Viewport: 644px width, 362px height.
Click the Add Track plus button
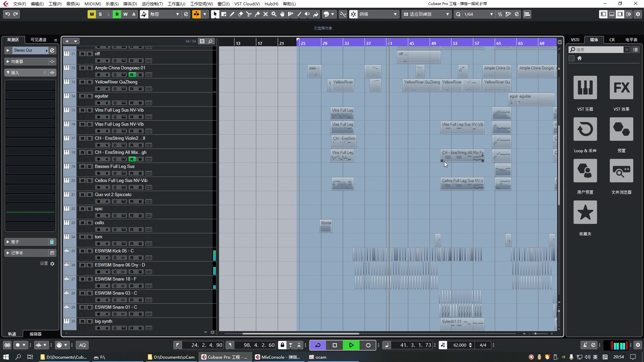[67, 41]
